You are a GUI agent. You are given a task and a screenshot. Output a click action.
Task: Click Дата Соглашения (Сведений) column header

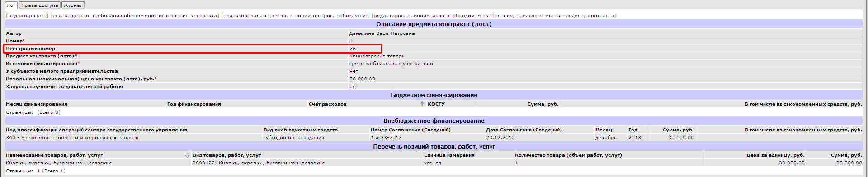point(524,130)
